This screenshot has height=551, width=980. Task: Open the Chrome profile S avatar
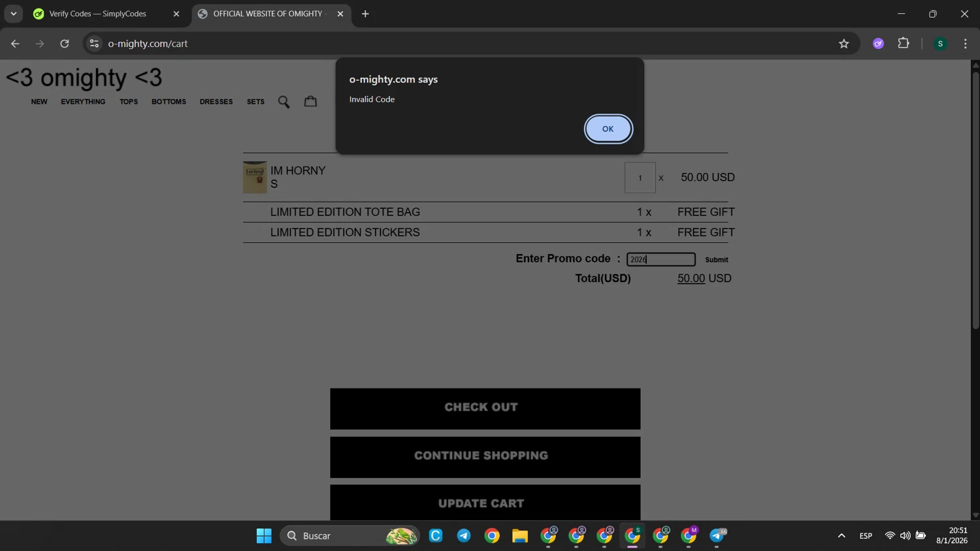[940, 44]
